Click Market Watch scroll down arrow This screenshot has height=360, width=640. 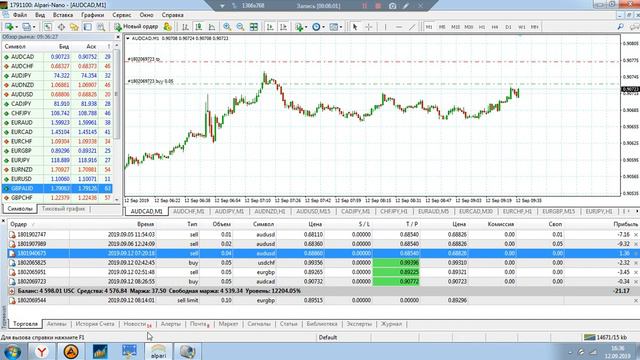tap(117, 200)
